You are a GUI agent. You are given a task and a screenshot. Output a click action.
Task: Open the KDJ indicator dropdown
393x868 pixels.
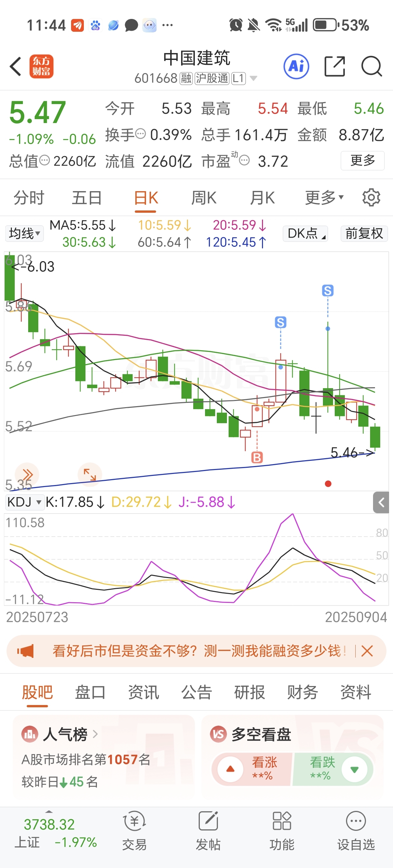pos(25,502)
